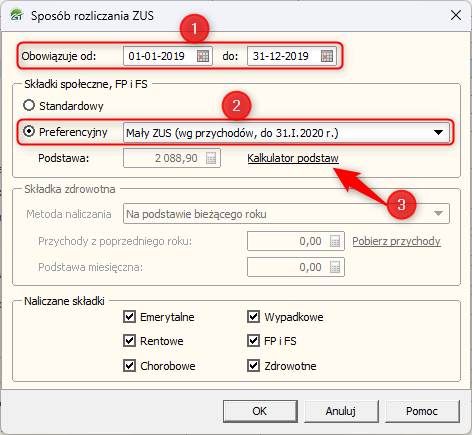The height and width of the screenshot is (435, 472).
Task: Toggle the Wypadkowe checkbox
Action: point(253,317)
